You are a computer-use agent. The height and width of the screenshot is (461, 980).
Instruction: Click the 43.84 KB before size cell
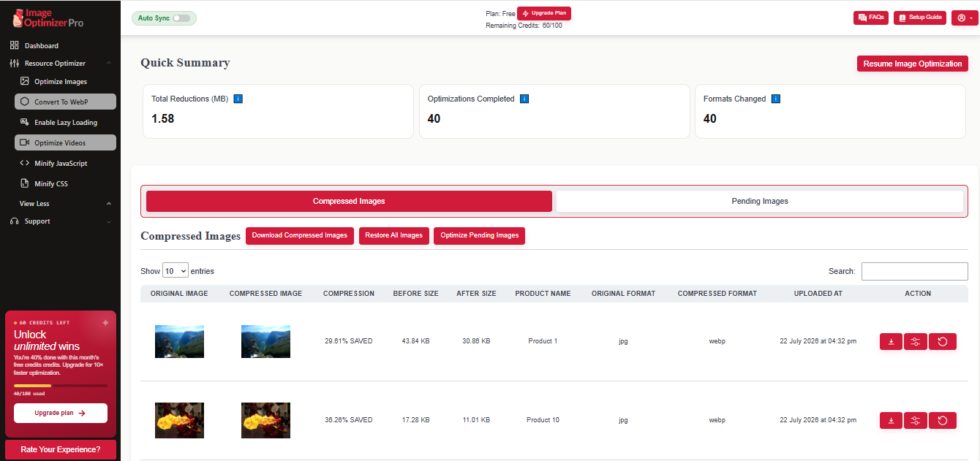415,341
